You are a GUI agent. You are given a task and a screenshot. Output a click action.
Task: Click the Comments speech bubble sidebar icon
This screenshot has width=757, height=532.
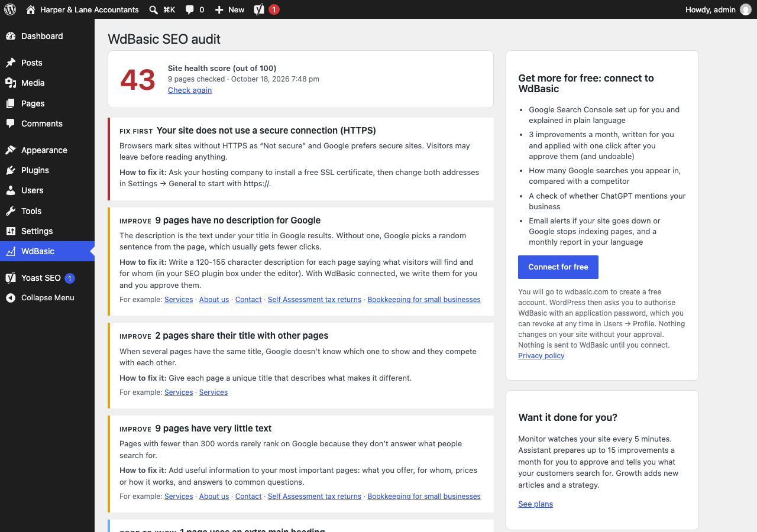[x=11, y=124]
